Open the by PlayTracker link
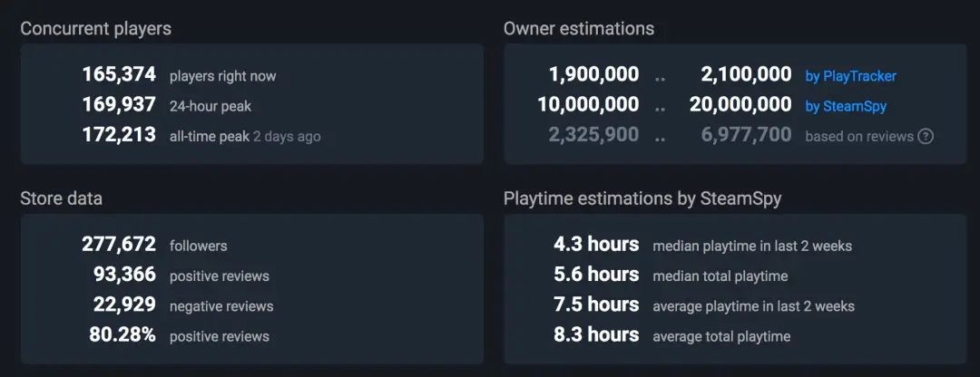The width and height of the screenshot is (980, 377). pyautogui.click(x=850, y=76)
